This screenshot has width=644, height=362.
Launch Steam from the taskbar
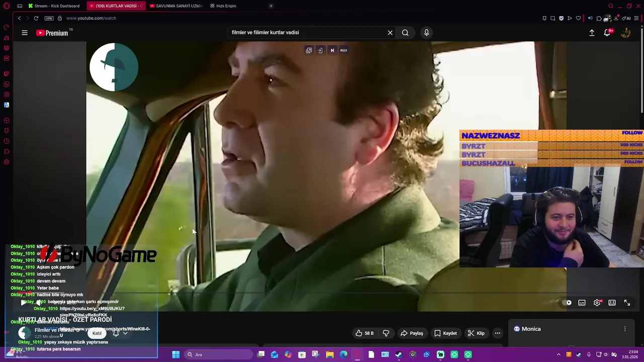(x=398, y=355)
